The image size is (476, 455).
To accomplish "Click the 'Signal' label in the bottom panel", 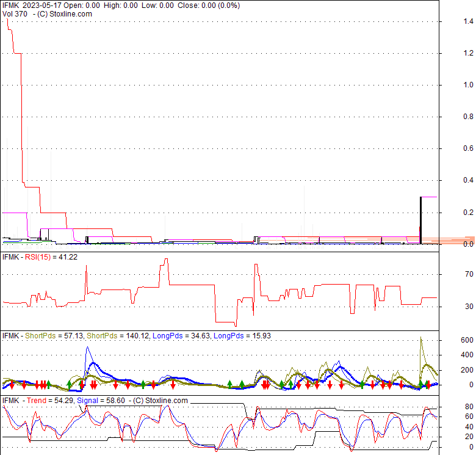I will (87, 400).
